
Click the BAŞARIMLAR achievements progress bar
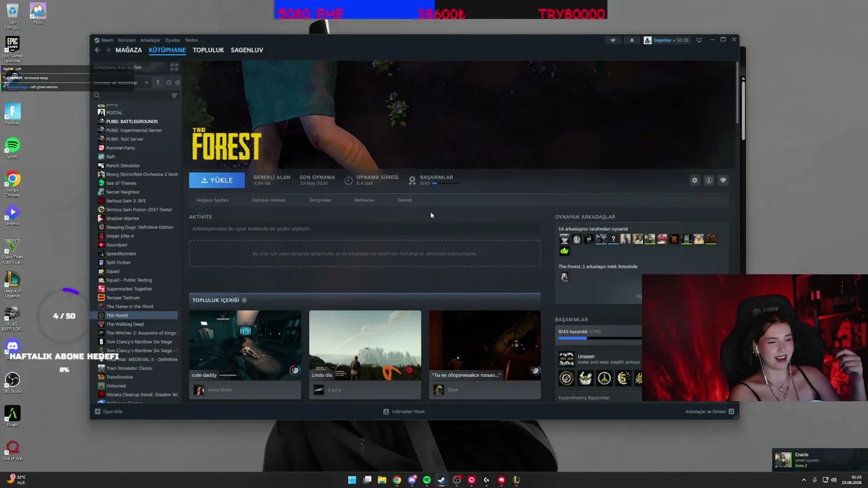point(446,184)
